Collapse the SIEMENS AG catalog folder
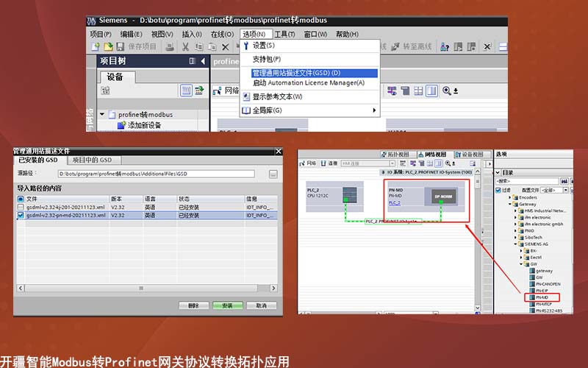The height and width of the screenshot is (368, 588). tap(516, 244)
